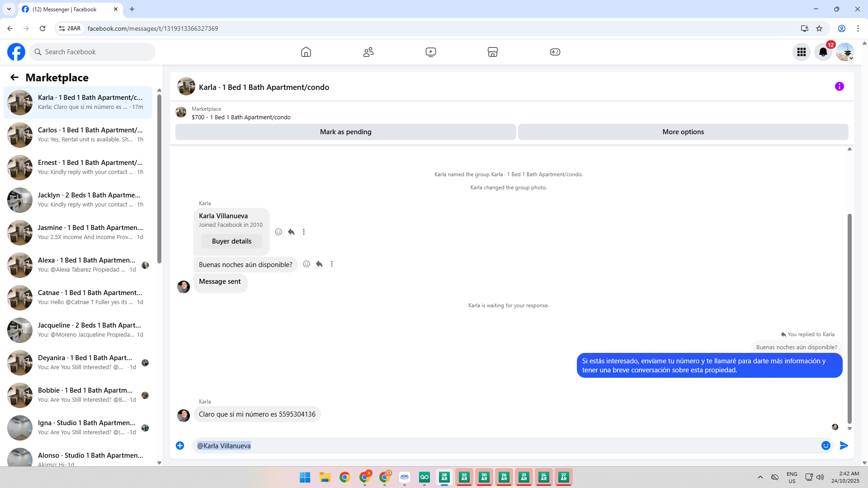Open the tab search dropdown arrow
868x488 pixels.
pyautogui.click(x=9, y=9)
